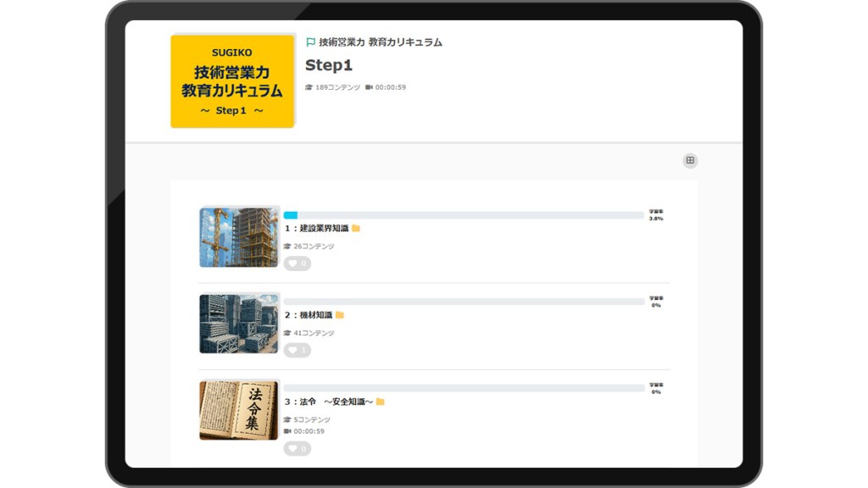Screen dimensions: 868x488
Task: Click the 法令集 book thumbnail
Action: click(x=239, y=410)
